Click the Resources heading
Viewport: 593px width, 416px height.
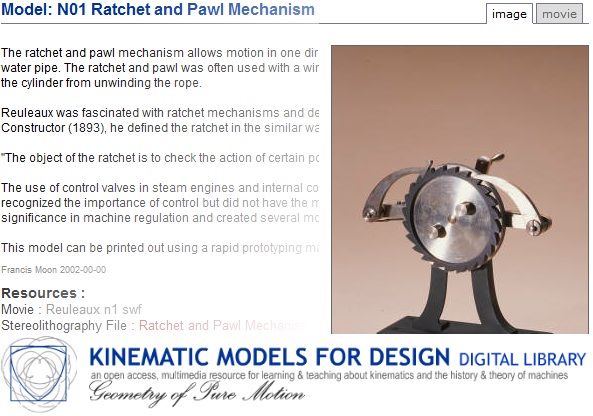(x=43, y=293)
